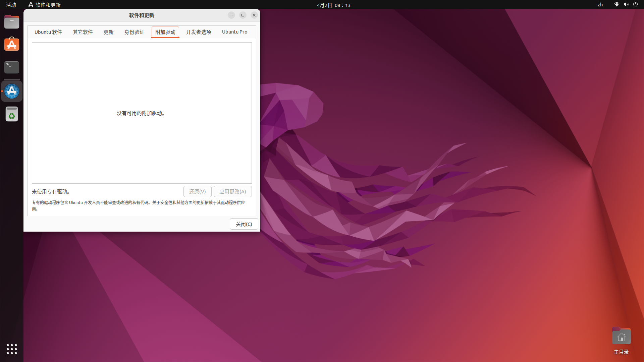Show Applications grid
This screenshot has height=362, width=644.
[12, 349]
